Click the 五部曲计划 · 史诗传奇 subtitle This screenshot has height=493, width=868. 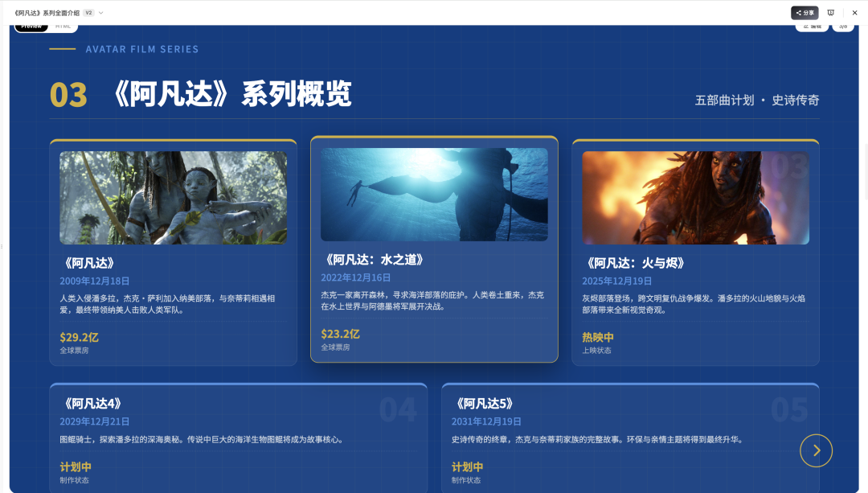(757, 101)
